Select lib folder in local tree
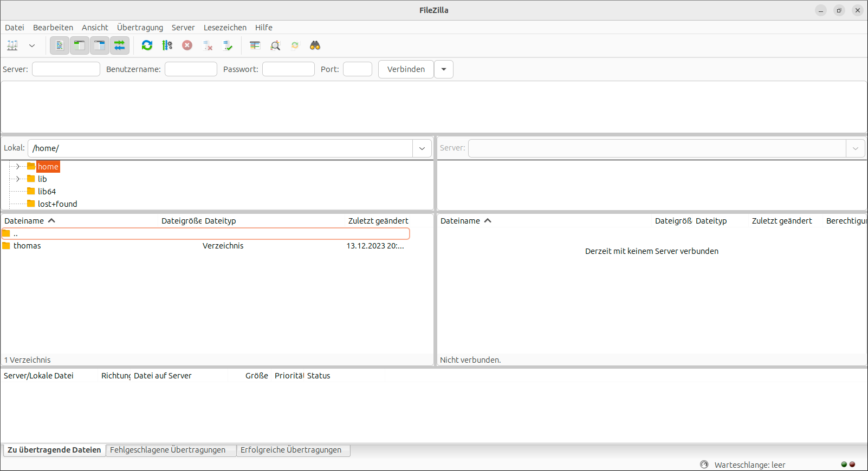Screen dimensions: 868x471 42,179
